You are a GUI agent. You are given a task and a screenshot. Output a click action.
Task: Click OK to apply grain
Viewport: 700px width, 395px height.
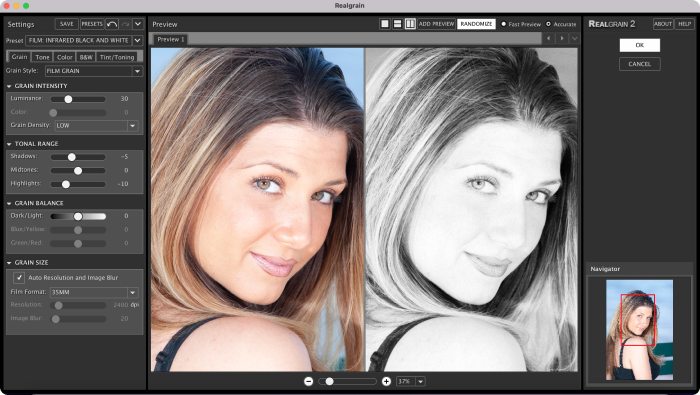pyautogui.click(x=640, y=45)
